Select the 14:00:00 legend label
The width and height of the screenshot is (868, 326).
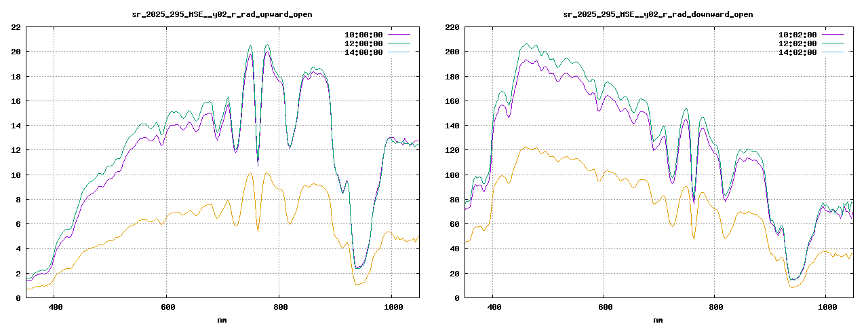(x=363, y=52)
